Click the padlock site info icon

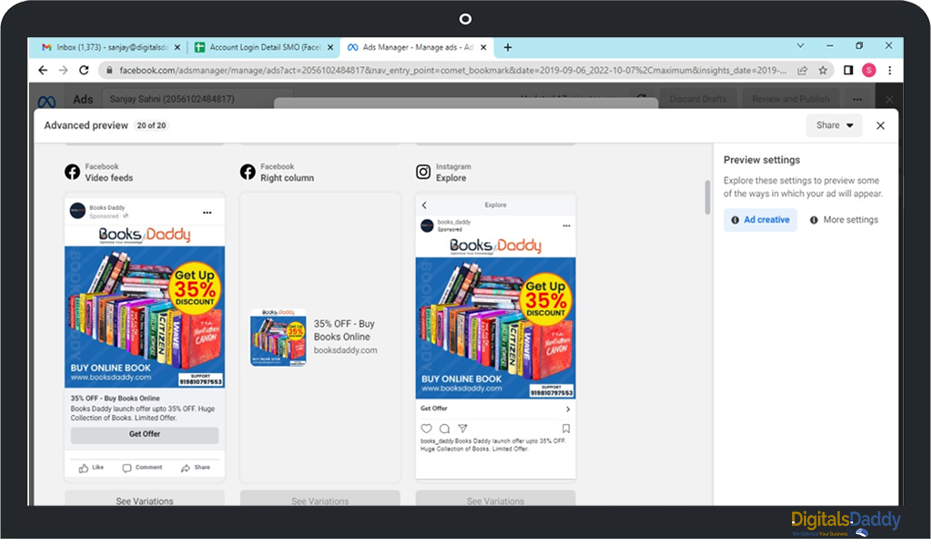109,70
